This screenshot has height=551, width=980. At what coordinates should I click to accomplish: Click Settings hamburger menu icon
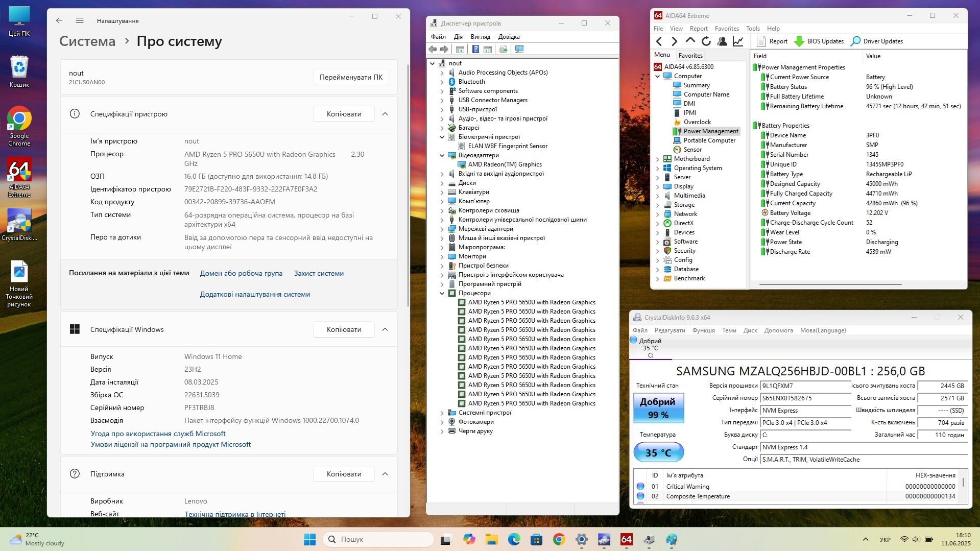(x=80, y=20)
